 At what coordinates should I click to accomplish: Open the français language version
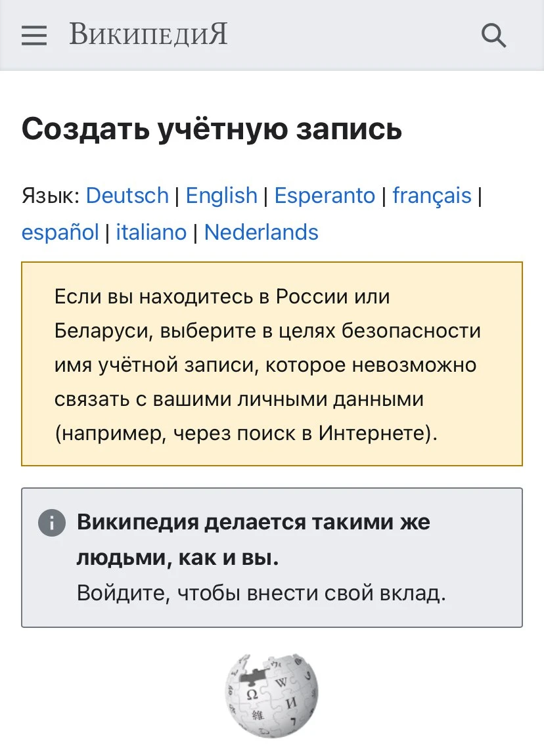pos(432,196)
